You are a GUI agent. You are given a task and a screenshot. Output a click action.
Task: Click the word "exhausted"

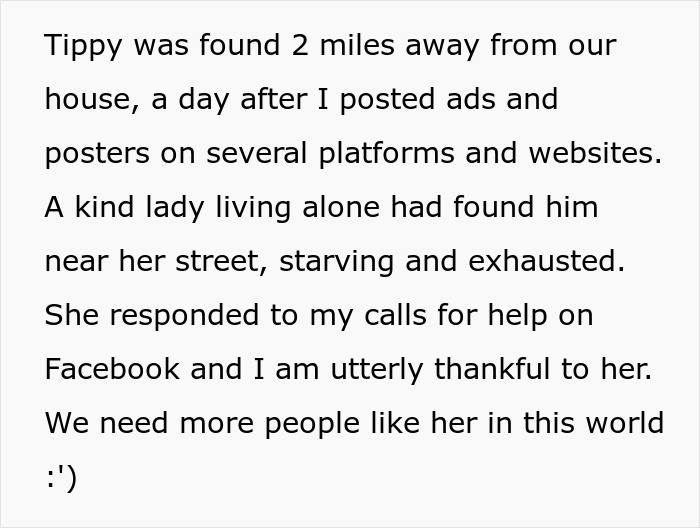tap(553, 262)
